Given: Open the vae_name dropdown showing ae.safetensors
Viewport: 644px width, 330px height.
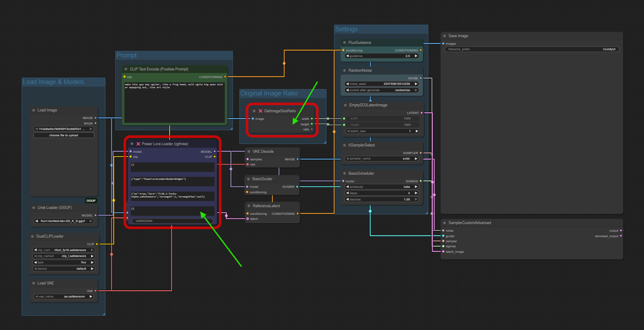Looking at the screenshot, I should (63, 296).
